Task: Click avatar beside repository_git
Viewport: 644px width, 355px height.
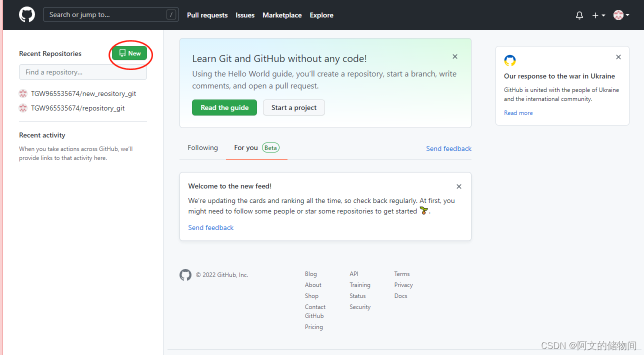Action: click(23, 108)
